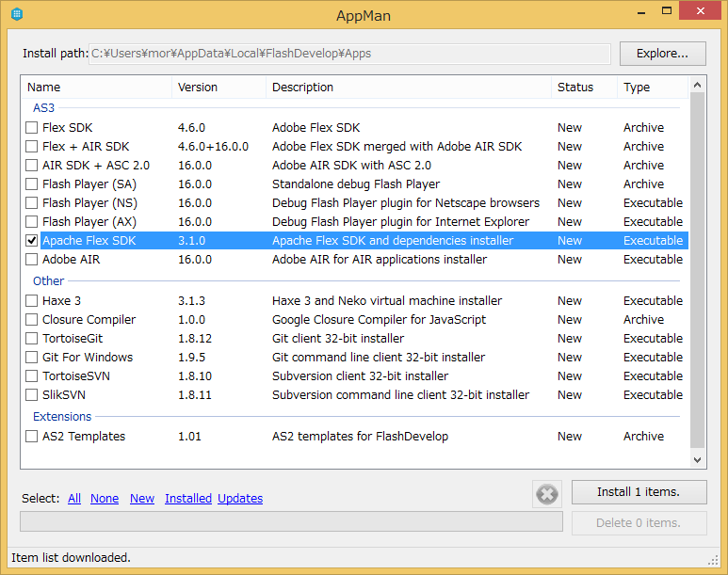This screenshot has height=575, width=728.
Task: Tick the AS2 Templates checkbox
Action: [32, 437]
